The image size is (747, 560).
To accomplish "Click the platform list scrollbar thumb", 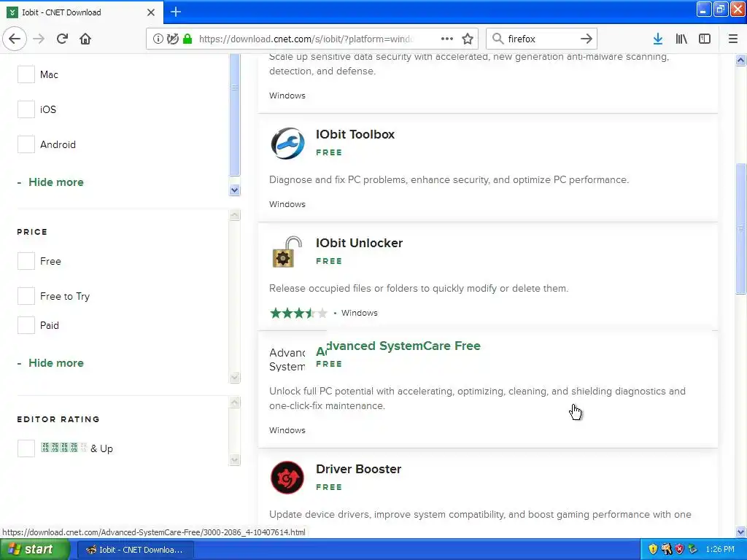I will [x=234, y=114].
